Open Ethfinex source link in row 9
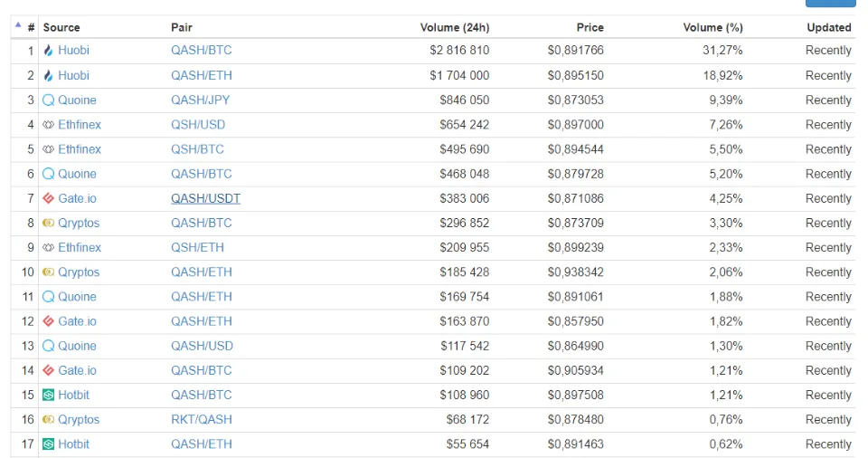This screenshot has height=458, width=868. click(80, 247)
